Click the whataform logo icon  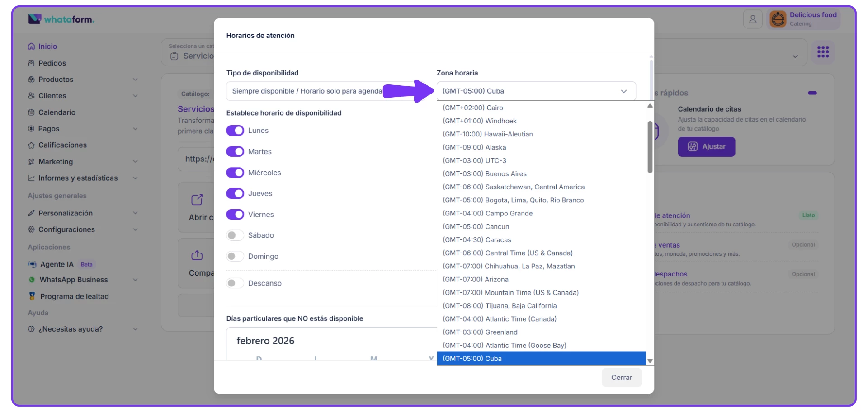(x=35, y=19)
